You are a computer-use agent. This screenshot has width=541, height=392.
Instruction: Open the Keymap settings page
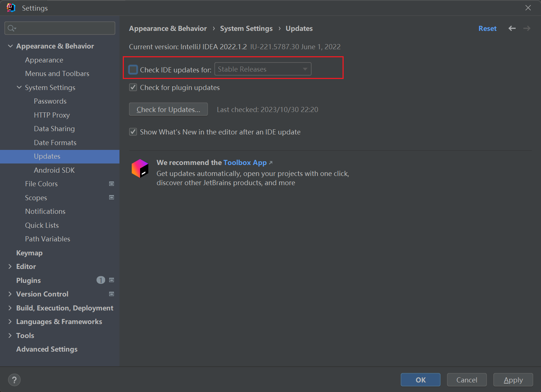tap(29, 253)
